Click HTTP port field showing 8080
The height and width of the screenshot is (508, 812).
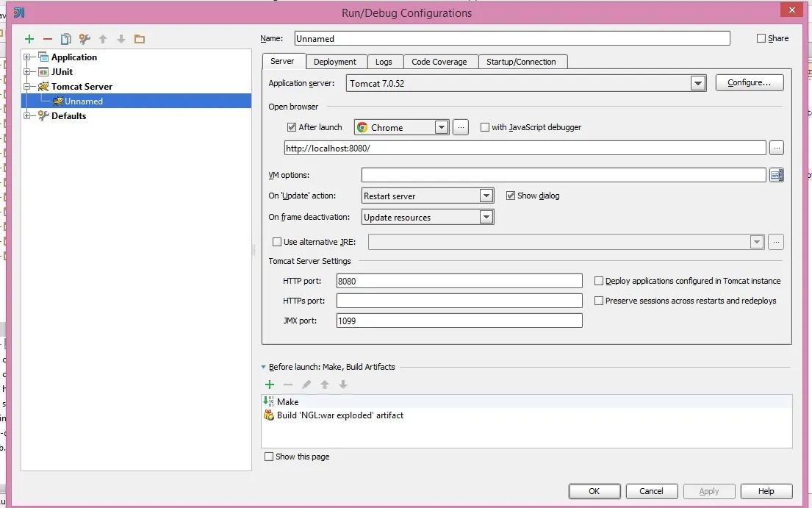point(459,281)
